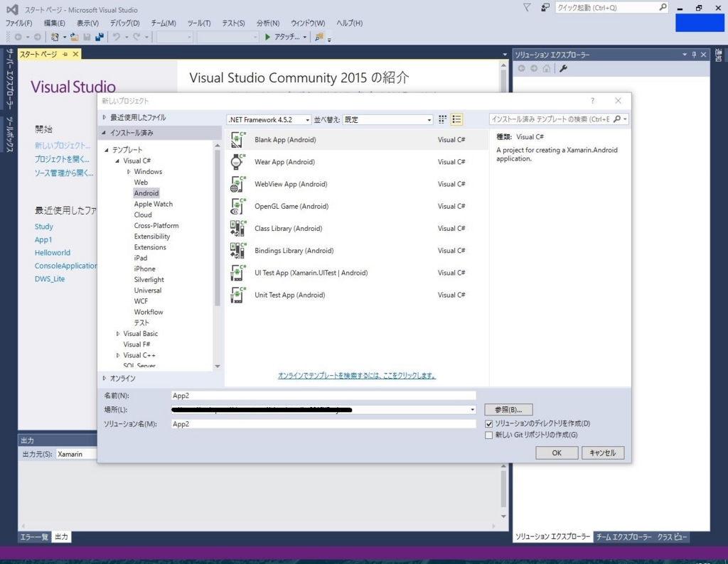Click the Solution Explorer home icon
728x564 pixels.
click(x=547, y=69)
